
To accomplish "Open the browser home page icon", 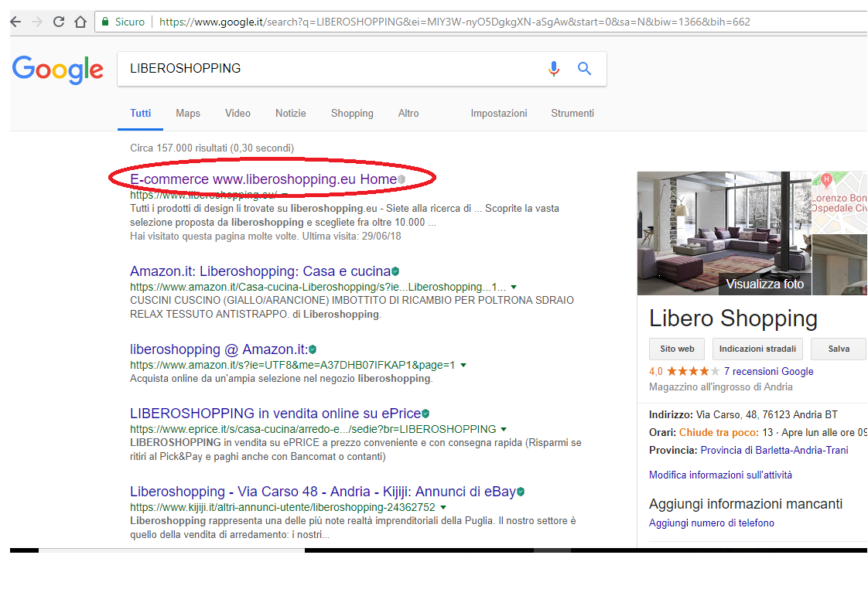I will pyautogui.click(x=80, y=22).
